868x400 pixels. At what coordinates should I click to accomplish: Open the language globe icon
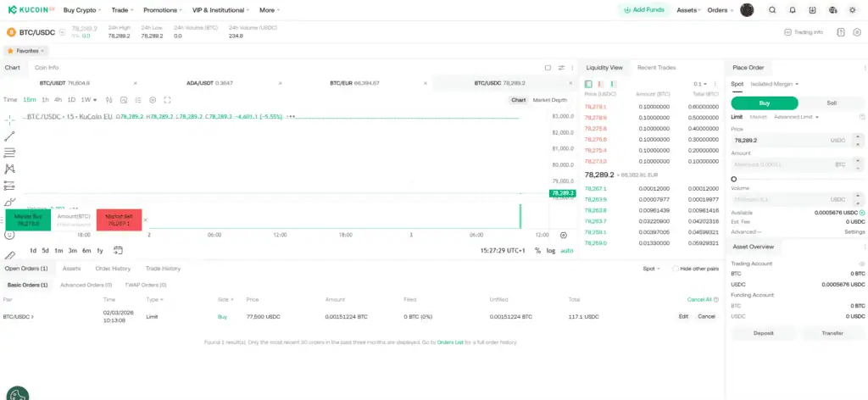tap(833, 10)
